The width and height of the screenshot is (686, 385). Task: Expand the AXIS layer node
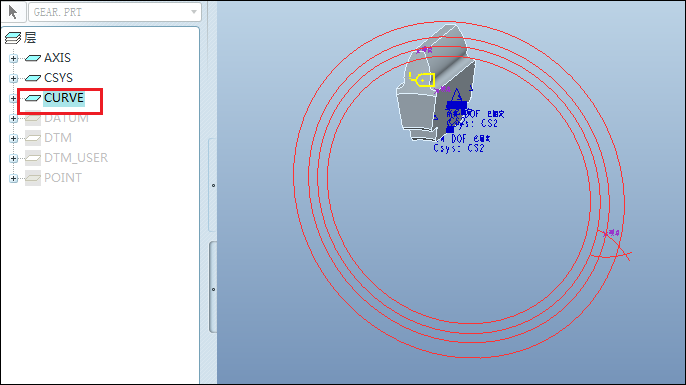13,58
